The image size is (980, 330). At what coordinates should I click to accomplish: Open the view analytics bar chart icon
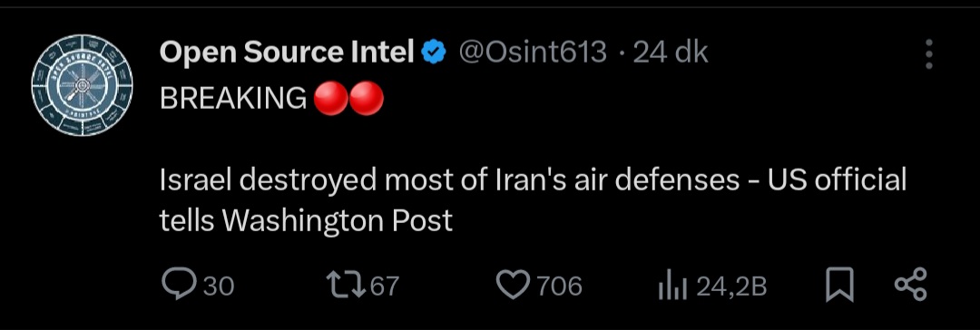(673, 286)
